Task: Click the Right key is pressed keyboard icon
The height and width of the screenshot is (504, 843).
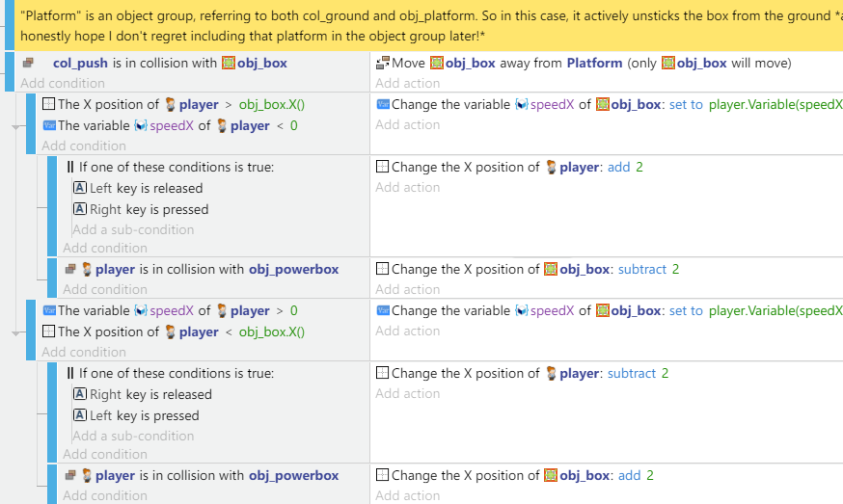Action: (79, 209)
